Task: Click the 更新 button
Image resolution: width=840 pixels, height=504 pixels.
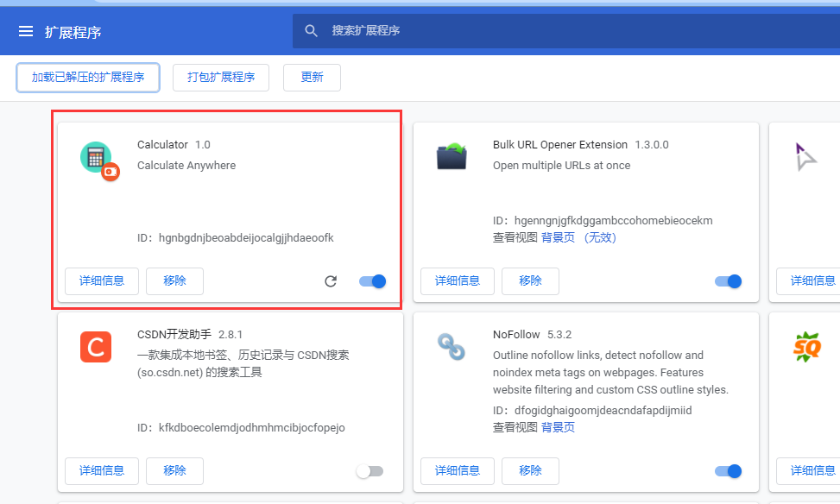Action: (x=312, y=77)
